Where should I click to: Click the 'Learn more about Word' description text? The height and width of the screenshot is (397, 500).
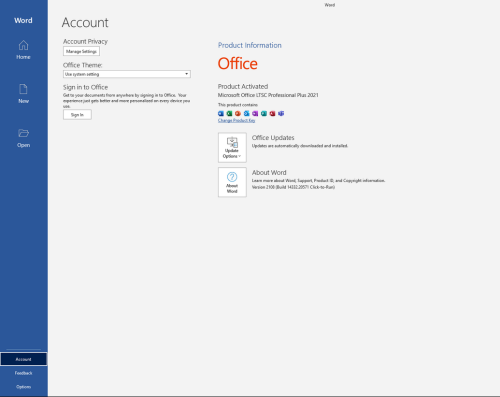click(318, 181)
